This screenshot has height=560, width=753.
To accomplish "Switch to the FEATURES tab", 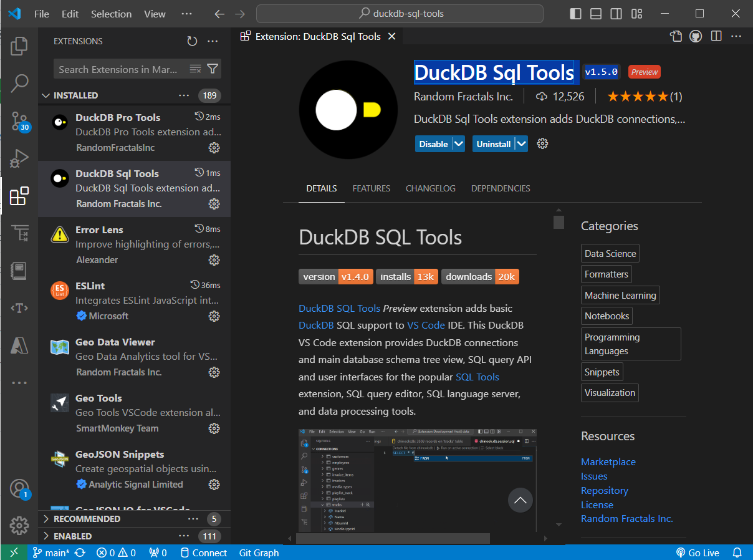I will (372, 188).
